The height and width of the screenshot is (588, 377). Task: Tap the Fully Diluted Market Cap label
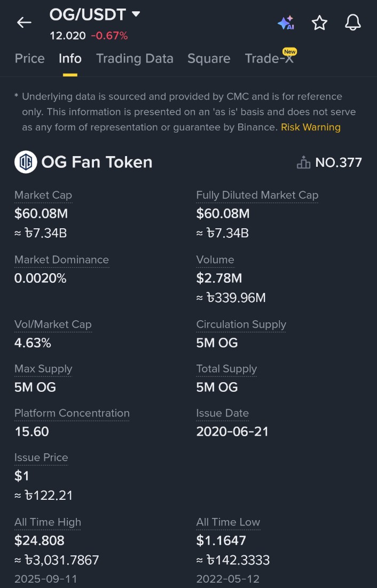257,195
